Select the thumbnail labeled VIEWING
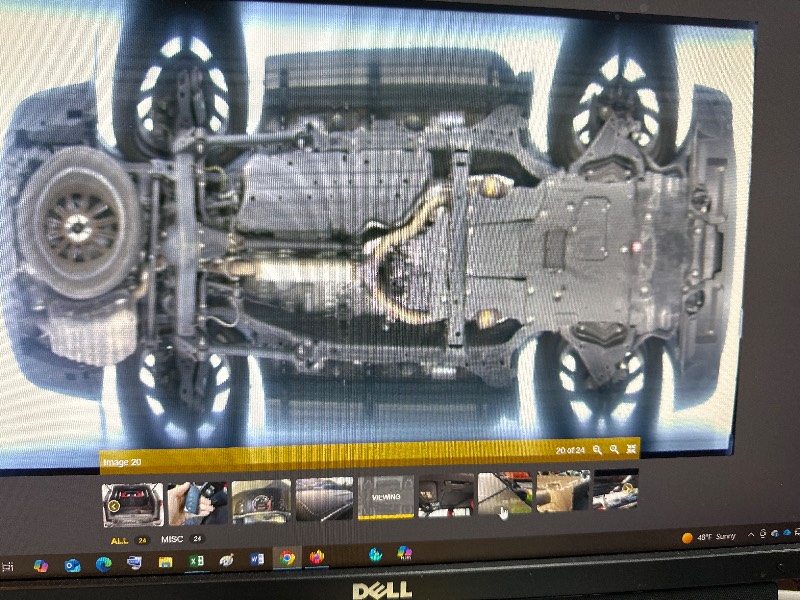 tap(385, 497)
